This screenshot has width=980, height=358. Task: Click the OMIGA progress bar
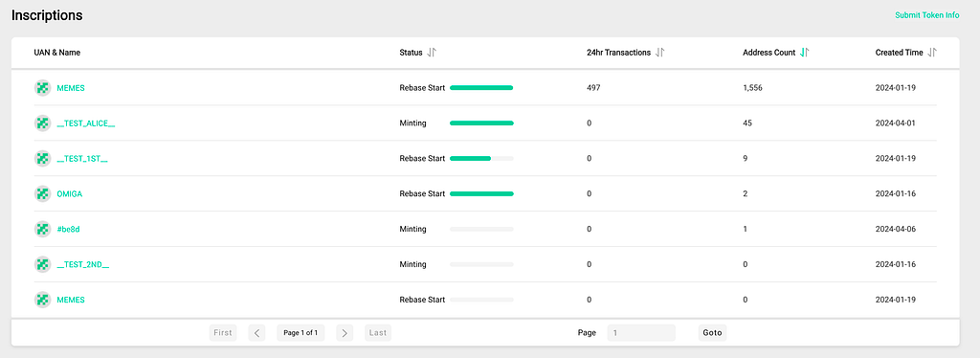482,193
